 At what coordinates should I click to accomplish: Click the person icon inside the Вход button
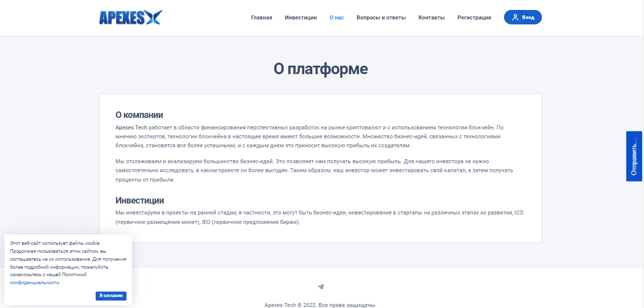click(515, 17)
